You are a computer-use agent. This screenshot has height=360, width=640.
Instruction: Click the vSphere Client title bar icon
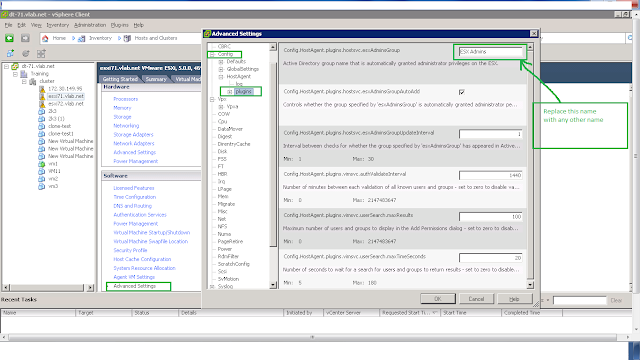4,14
